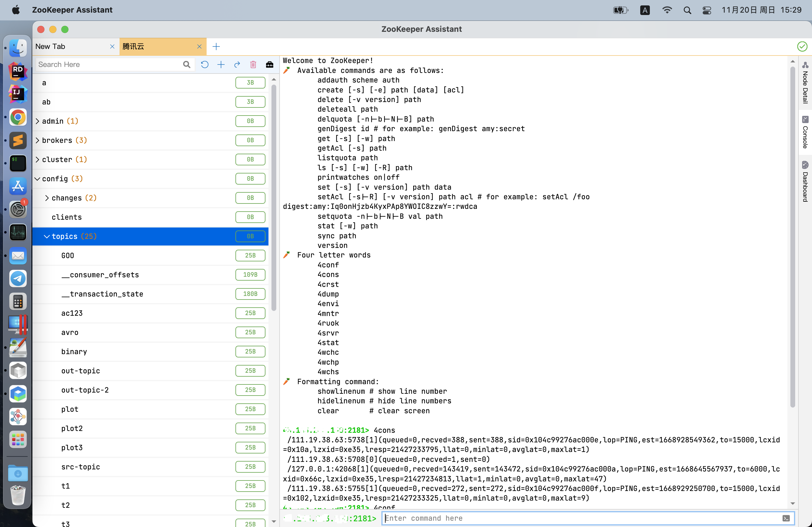Viewport: 812px width, 527px height.
Task: Click the redo/share arrow toolbar icon
Action: tap(237, 65)
